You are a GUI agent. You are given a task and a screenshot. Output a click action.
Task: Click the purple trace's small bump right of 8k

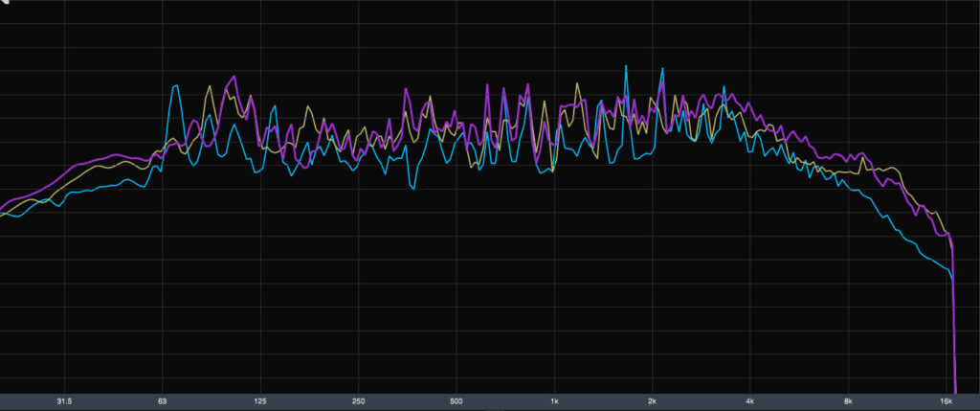point(863,153)
